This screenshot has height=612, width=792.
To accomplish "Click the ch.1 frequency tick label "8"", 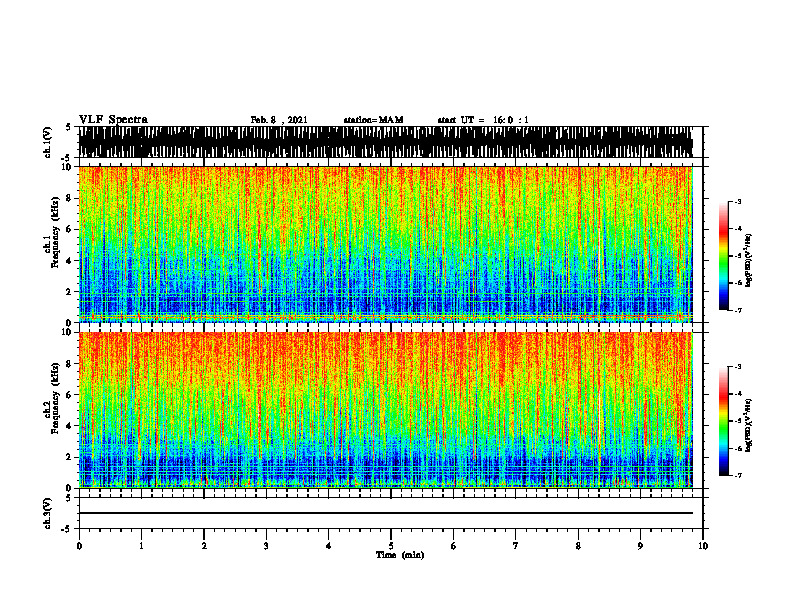I will [69, 198].
